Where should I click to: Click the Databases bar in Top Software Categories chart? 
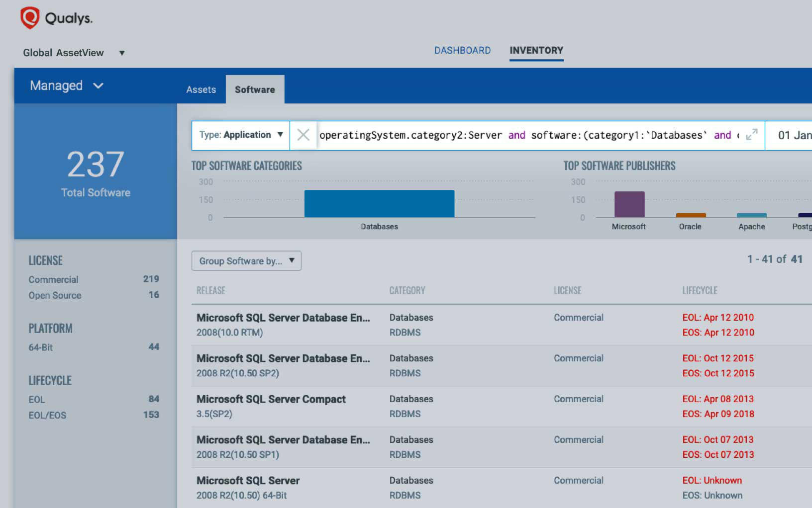click(x=379, y=204)
